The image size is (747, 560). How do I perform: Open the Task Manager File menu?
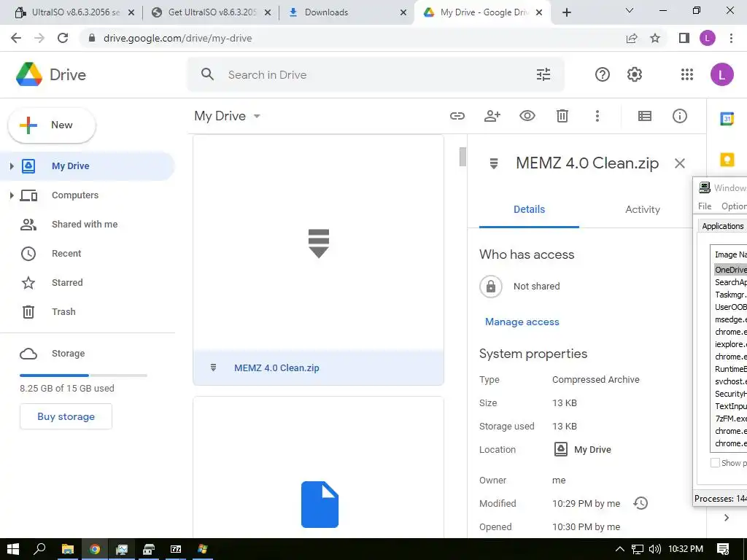pyautogui.click(x=705, y=206)
